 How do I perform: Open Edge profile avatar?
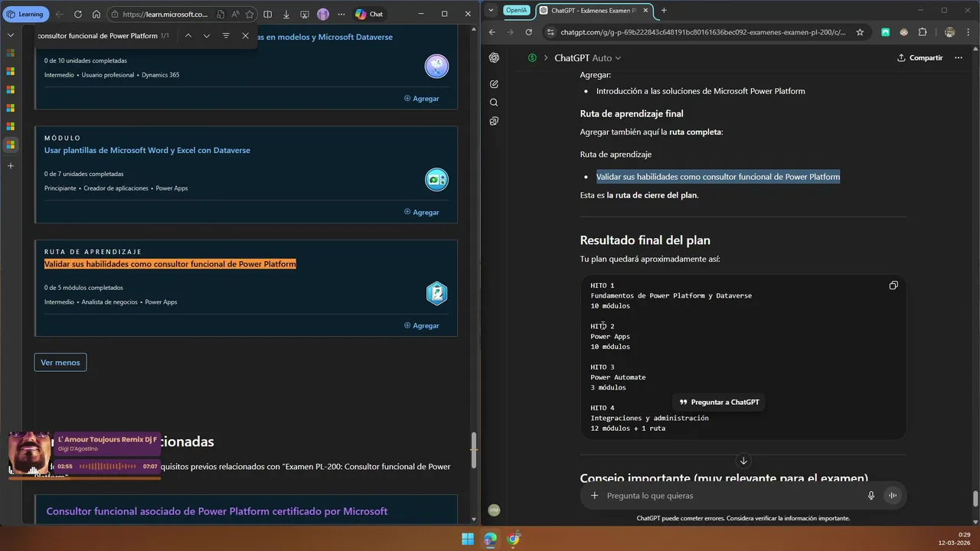pos(323,14)
